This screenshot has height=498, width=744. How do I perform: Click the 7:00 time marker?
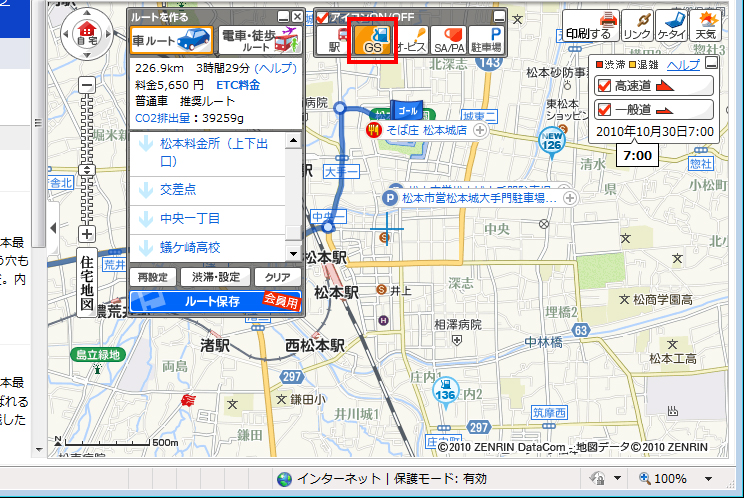[637, 155]
